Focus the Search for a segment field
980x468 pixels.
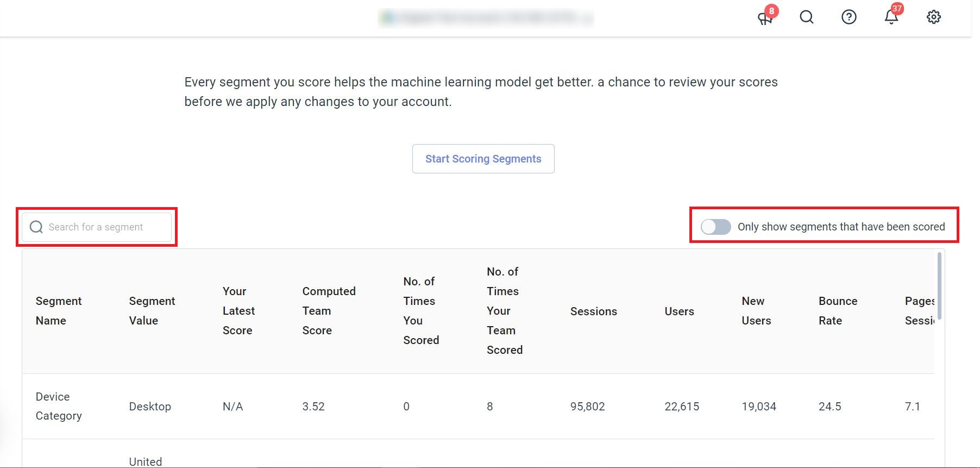pyautogui.click(x=97, y=227)
